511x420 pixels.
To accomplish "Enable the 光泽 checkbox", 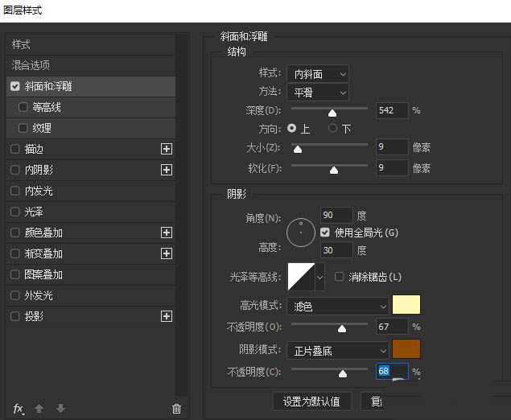I will click(x=15, y=212).
